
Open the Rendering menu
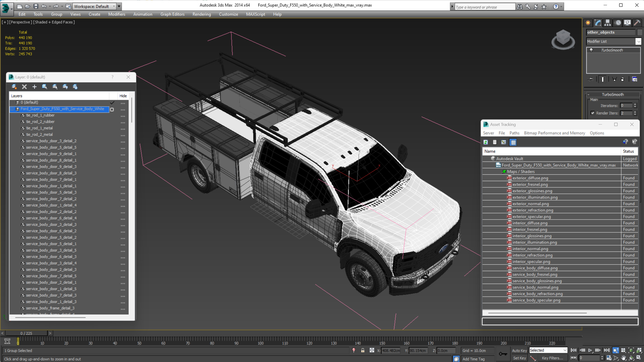(x=202, y=14)
